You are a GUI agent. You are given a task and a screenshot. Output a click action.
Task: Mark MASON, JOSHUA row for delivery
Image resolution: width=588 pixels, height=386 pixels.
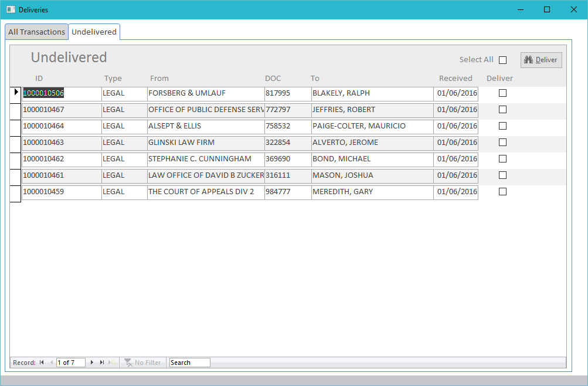[502, 175]
